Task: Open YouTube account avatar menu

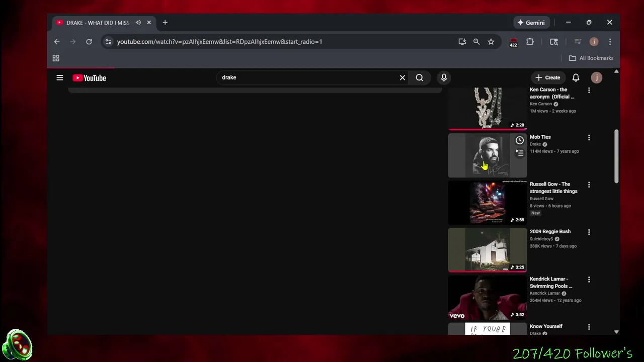Action: (596, 77)
